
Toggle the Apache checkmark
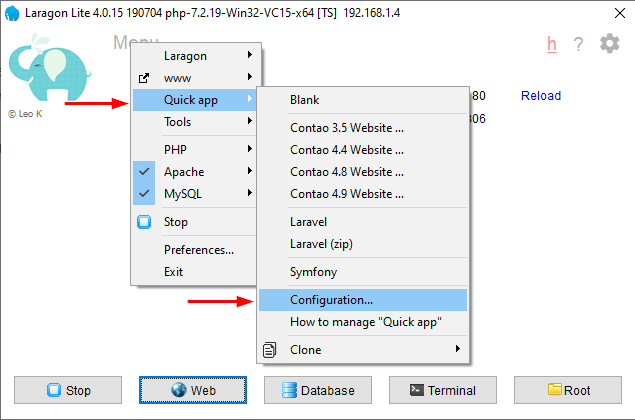[x=144, y=172]
